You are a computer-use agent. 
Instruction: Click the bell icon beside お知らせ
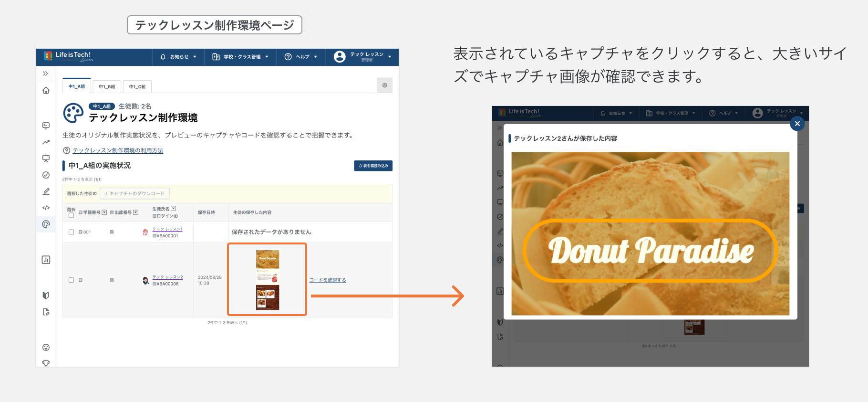pyautogui.click(x=163, y=57)
